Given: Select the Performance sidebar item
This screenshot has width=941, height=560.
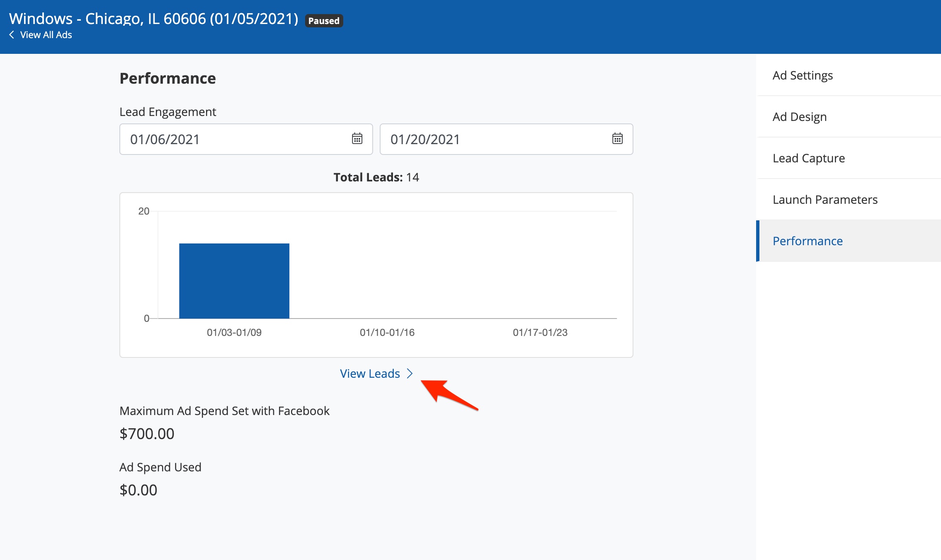Looking at the screenshot, I should tap(808, 241).
